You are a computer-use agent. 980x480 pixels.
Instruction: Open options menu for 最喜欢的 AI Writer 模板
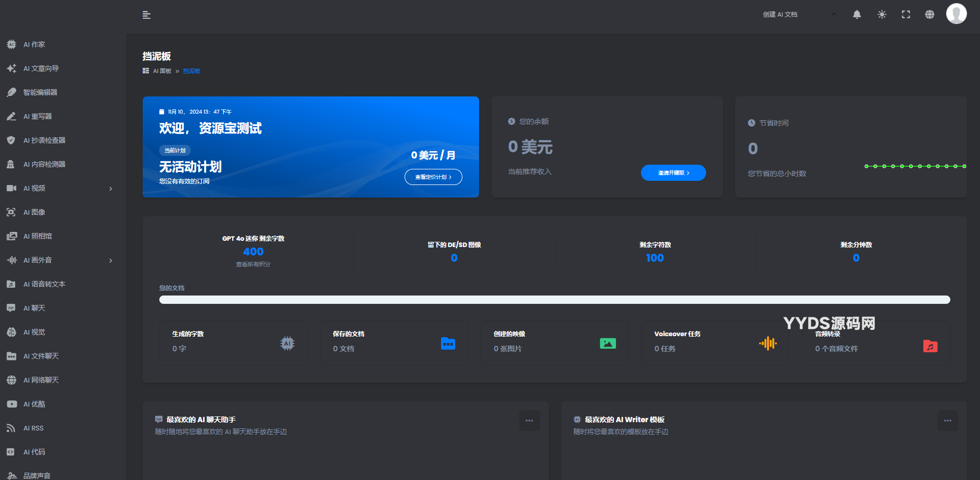click(x=947, y=421)
